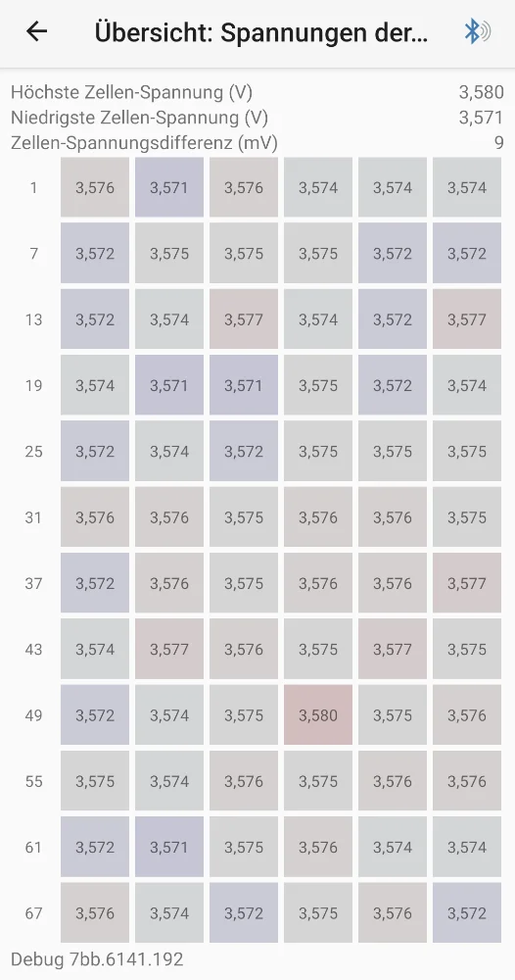This screenshot has width=515, height=980.
Task: Select first cell of row 7 showing 3,572
Action: (95, 253)
